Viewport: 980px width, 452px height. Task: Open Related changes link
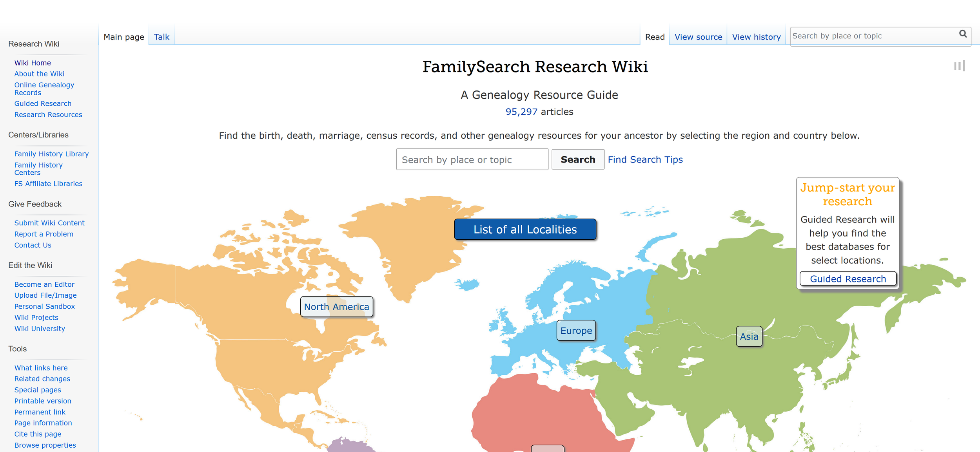pos(42,379)
